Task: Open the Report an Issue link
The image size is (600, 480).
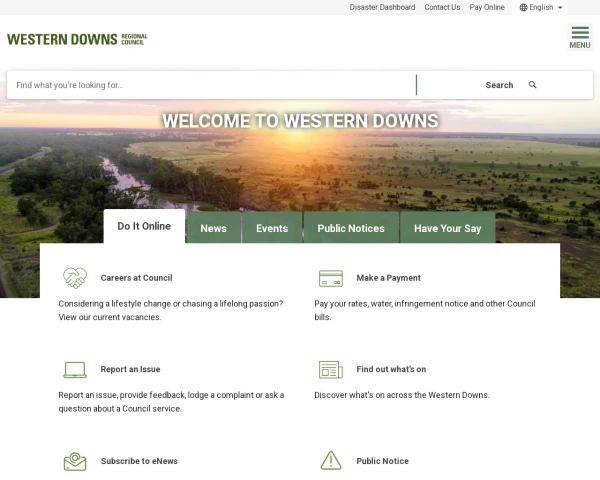Action: [x=130, y=369]
